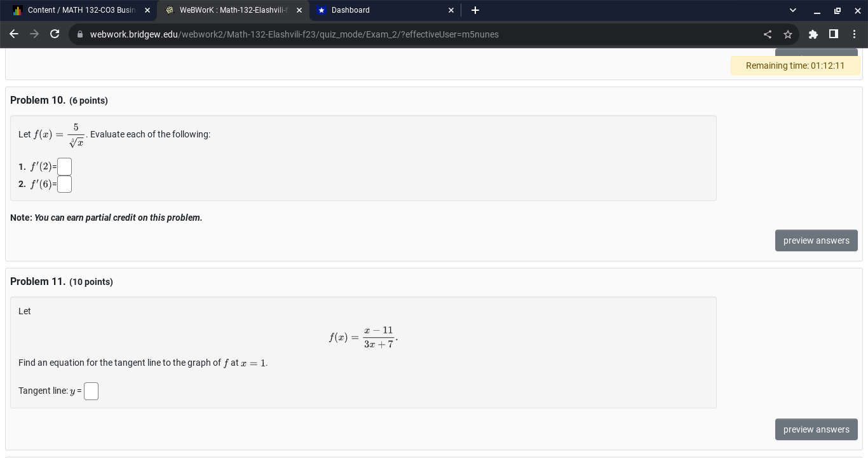Click the Tangent line answer box
868x458 pixels.
[x=91, y=391]
